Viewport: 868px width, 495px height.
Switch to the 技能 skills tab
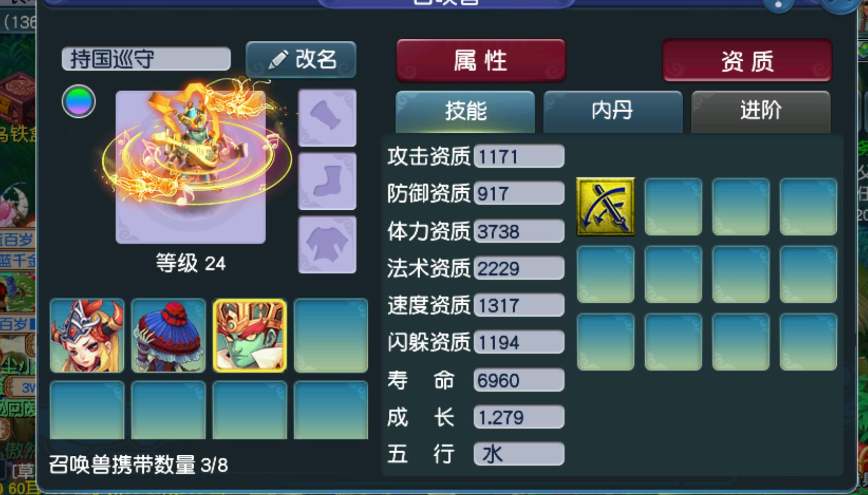point(465,111)
